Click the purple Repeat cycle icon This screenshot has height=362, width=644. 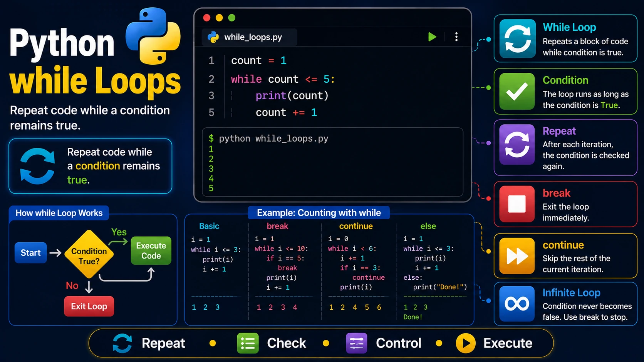click(x=517, y=145)
